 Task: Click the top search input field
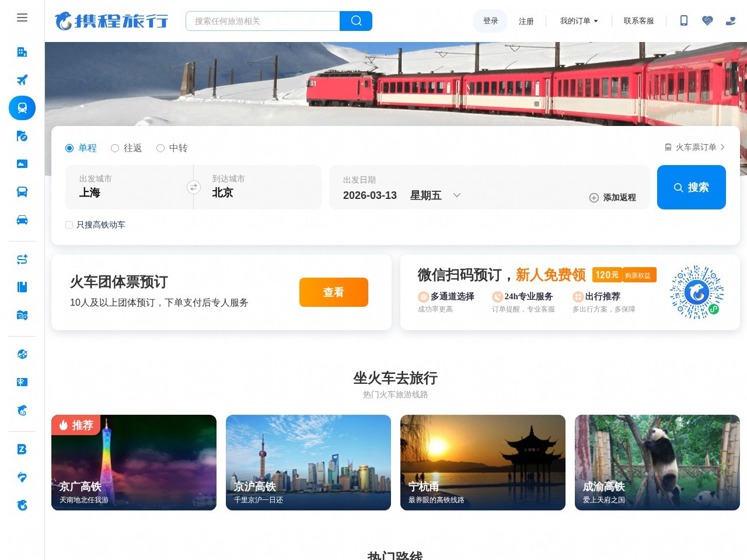(x=263, y=21)
